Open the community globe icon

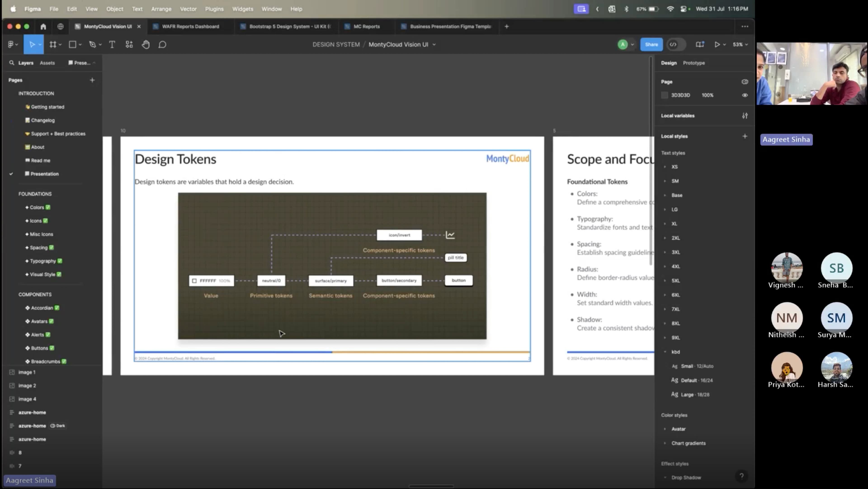point(60,26)
